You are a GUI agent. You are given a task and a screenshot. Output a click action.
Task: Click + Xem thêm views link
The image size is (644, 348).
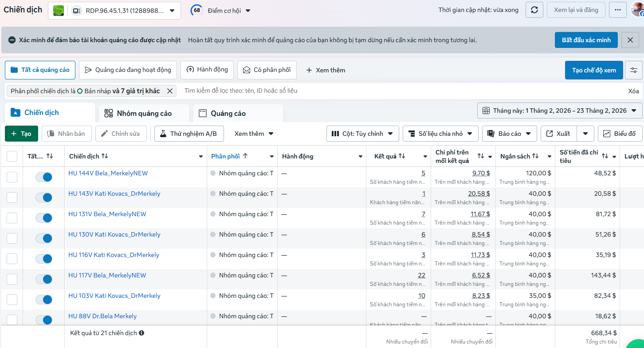(x=326, y=70)
